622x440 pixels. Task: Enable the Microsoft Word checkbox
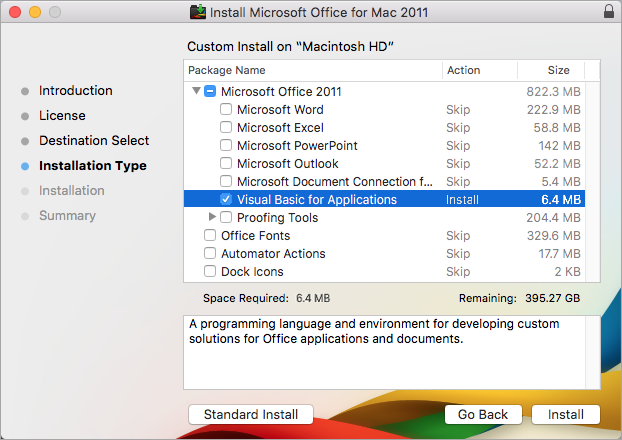(x=226, y=110)
